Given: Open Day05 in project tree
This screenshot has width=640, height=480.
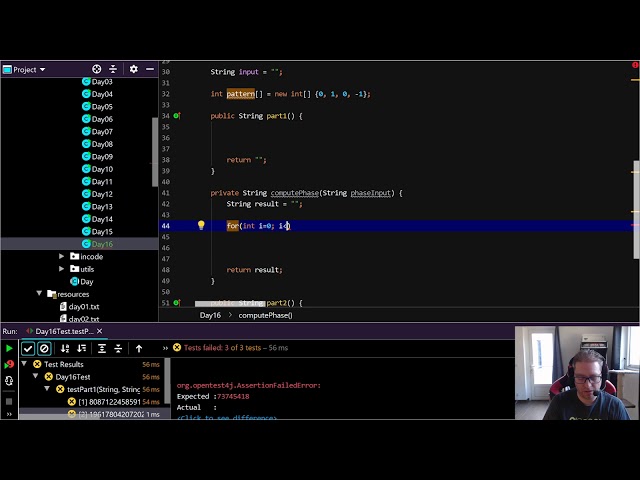Looking at the screenshot, I should (x=102, y=107).
